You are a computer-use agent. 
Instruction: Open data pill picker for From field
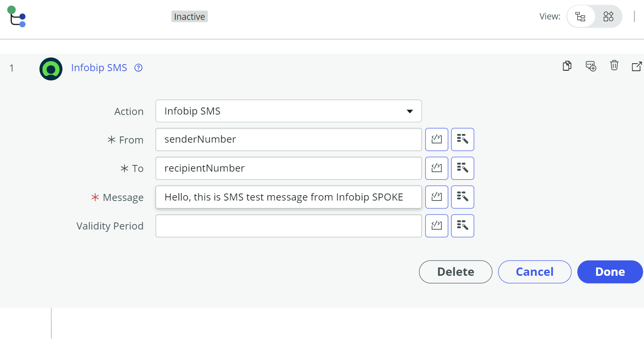pos(462,139)
